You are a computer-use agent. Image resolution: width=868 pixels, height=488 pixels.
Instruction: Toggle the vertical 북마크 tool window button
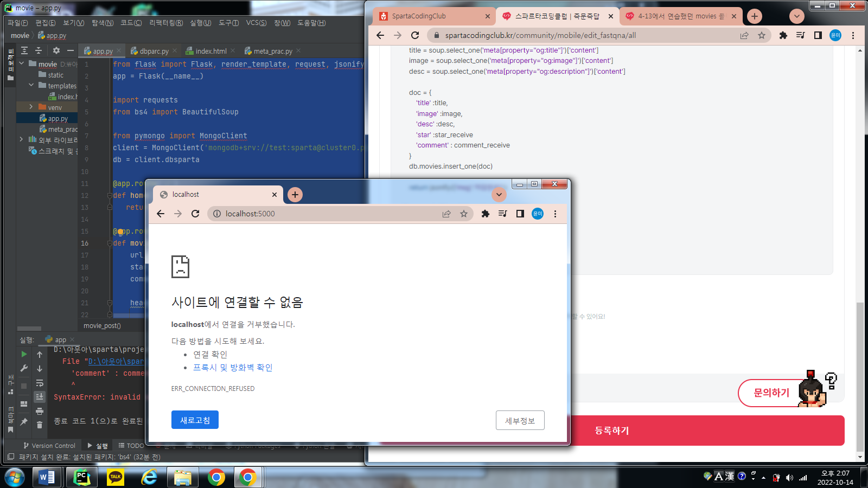10,419
